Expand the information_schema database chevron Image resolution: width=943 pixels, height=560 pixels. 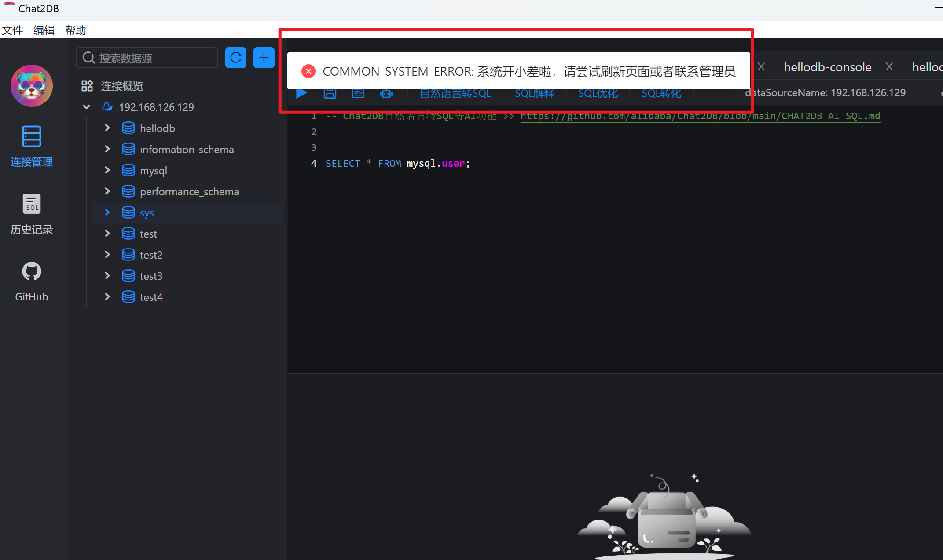pyautogui.click(x=107, y=149)
